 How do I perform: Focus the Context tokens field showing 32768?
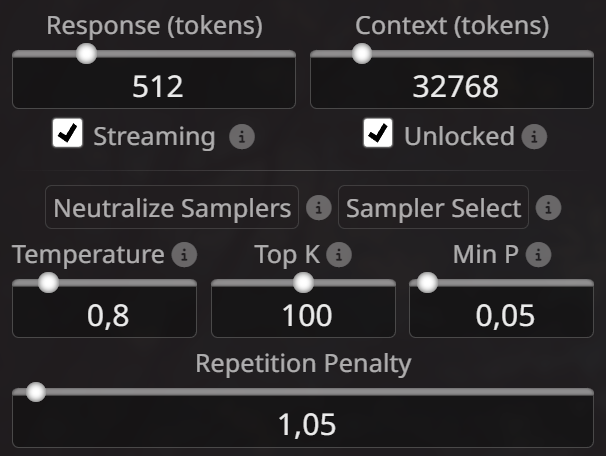[x=452, y=84]
